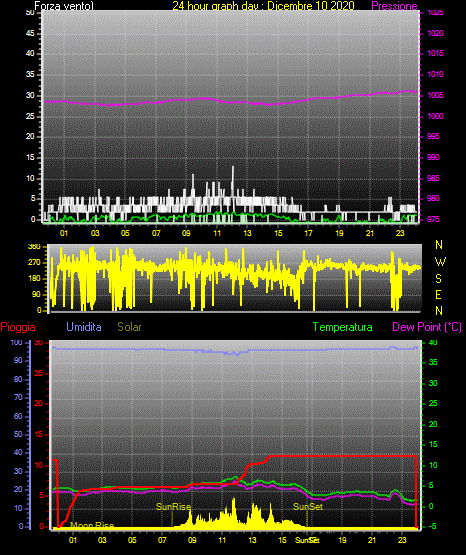Click the green 40 value on temperature axis
The width and height of the screenshot is (466, 555).
[433, 343]
